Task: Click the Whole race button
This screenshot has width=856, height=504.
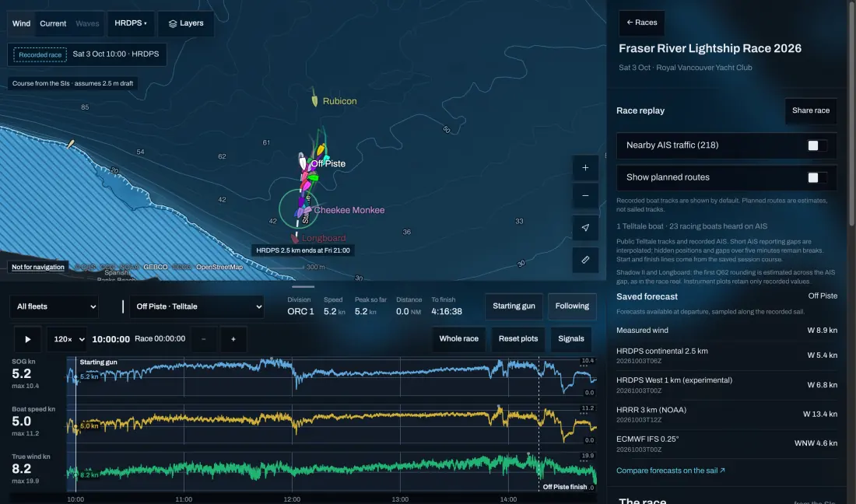Action: coord(458,339)
